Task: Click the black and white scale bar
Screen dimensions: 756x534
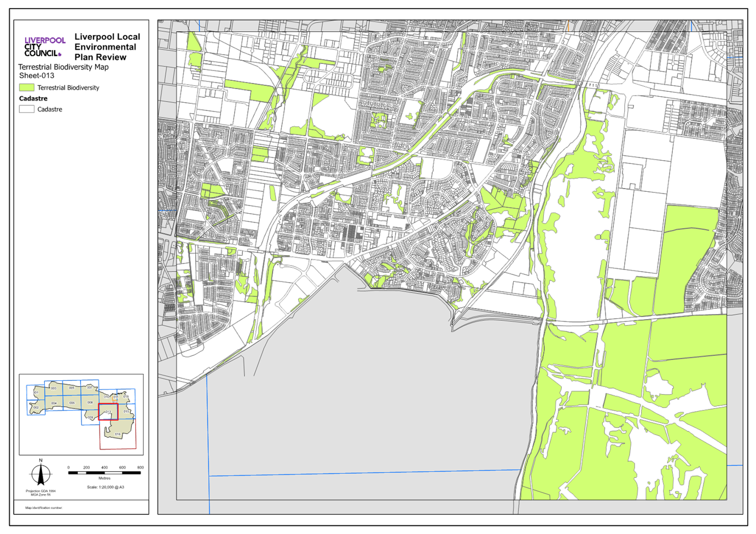Action: [104, 473]
